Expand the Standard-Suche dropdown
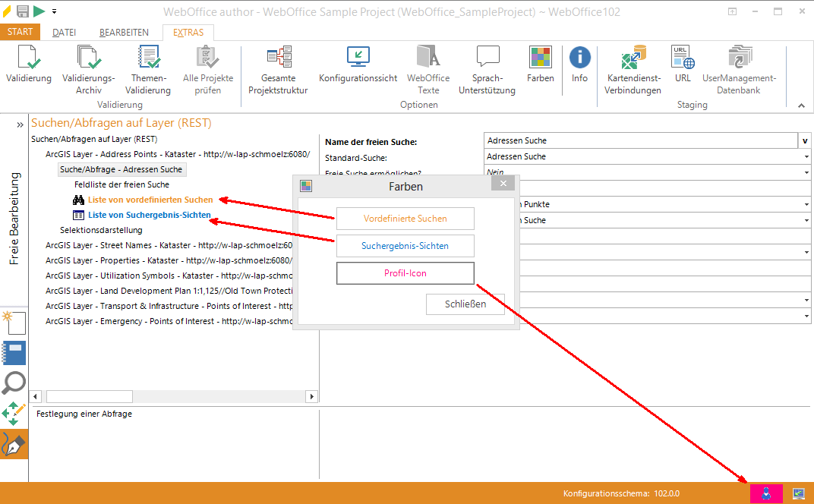The image size is (814, 504). coord(806,156)
